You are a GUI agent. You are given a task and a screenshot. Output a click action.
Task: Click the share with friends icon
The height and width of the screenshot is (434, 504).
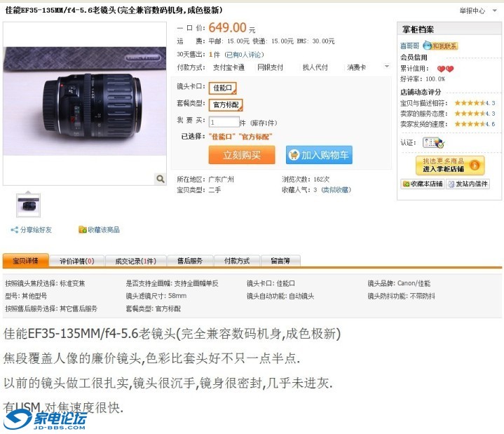(x=14, y=229)
